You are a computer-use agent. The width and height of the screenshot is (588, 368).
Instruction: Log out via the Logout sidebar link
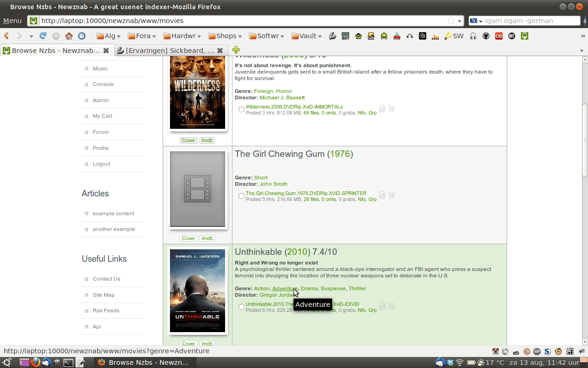tap(102, 164)
